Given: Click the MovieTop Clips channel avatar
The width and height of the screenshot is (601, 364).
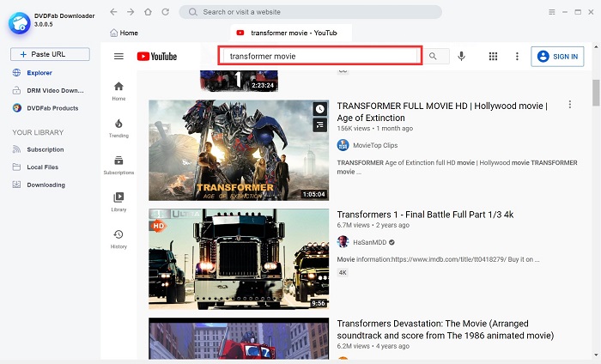Looking at the screenshot, I should (343, 145).
